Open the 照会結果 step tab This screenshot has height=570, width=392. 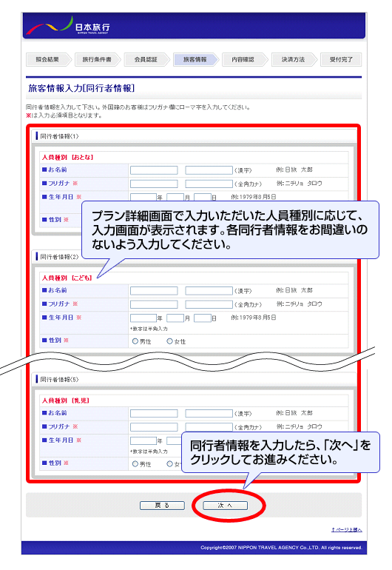47,60
